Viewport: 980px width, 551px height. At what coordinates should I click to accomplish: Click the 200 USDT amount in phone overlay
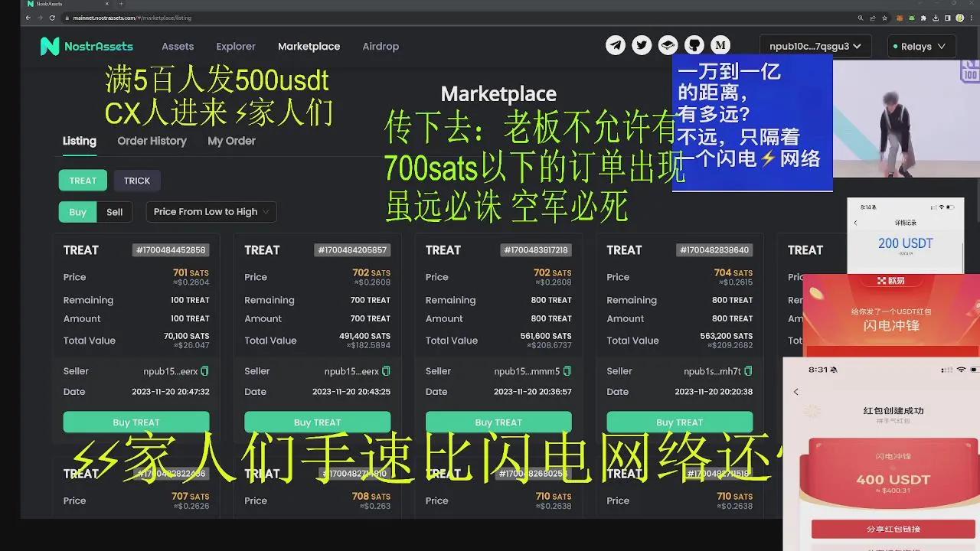coord(906,243)
